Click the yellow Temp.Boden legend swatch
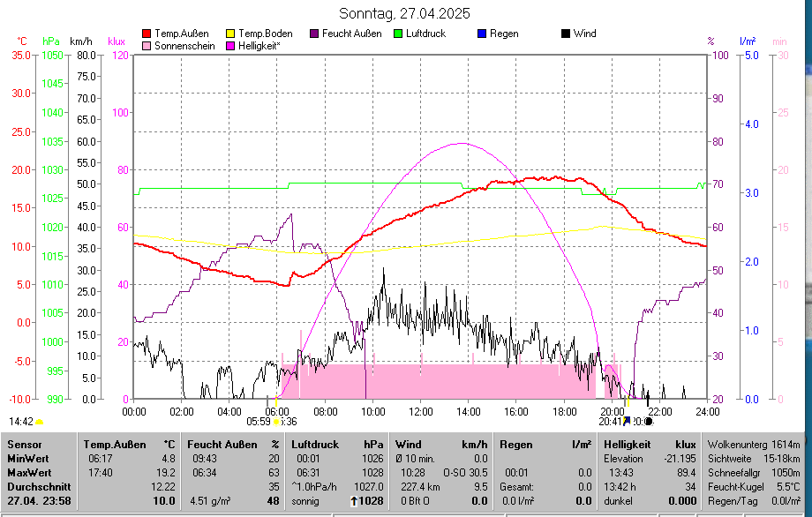 (230, 34)
